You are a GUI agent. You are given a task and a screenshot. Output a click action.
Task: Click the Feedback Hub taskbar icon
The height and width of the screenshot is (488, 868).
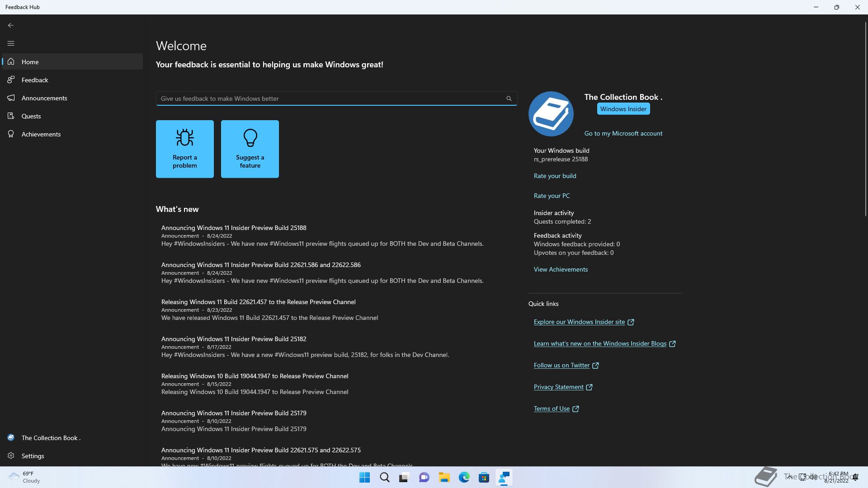point(504,477)
